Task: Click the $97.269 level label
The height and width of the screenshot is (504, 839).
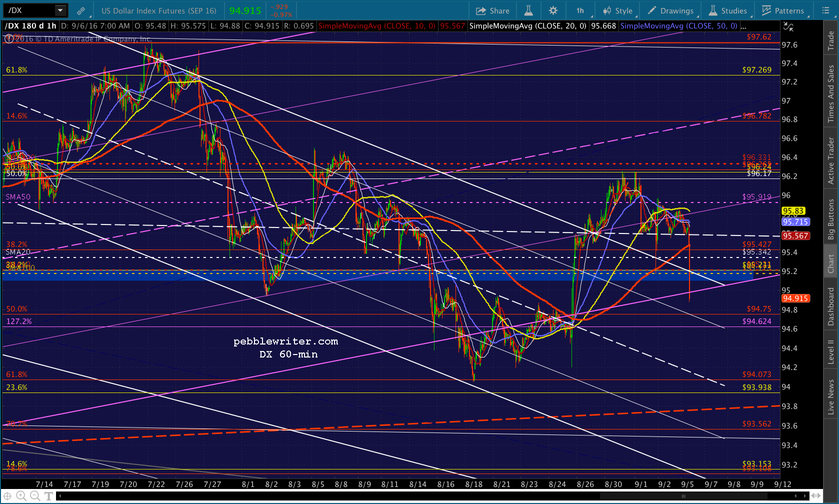Action: pos(757,70)
